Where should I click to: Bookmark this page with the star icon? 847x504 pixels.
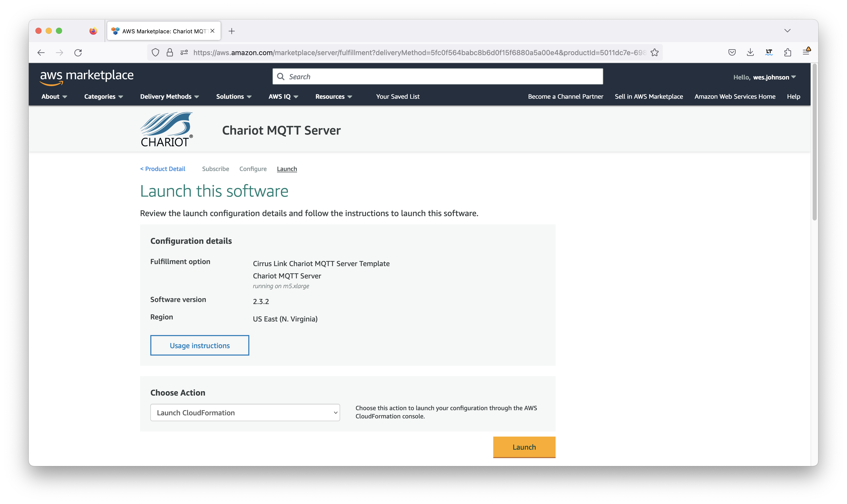click(655, 53)
